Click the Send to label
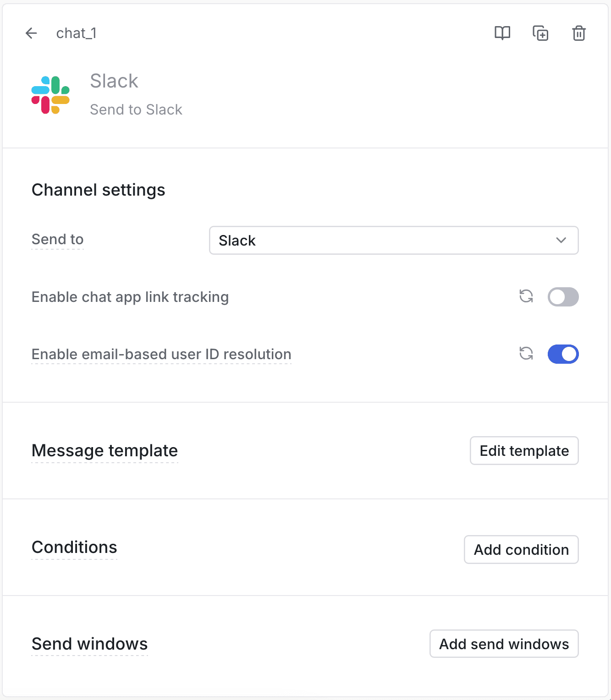Viewport: 611px width, 700px height. point(57,239)
